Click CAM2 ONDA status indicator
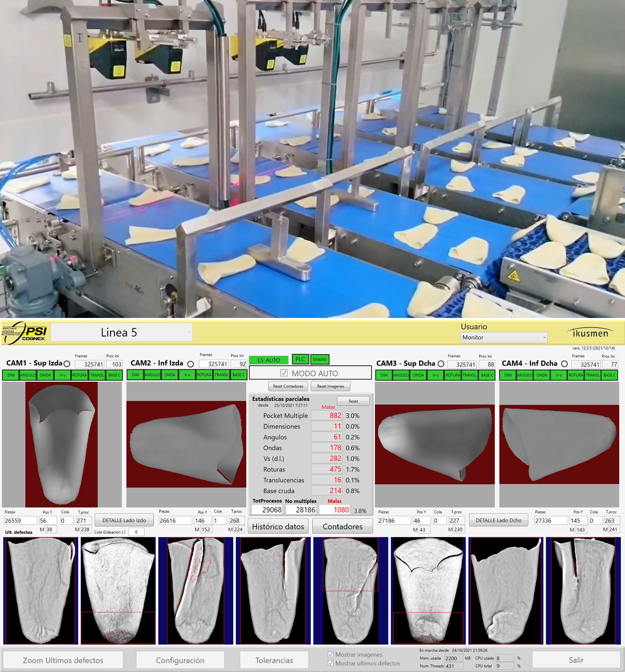This screenshot has height=672, width=625. point(170,375)
